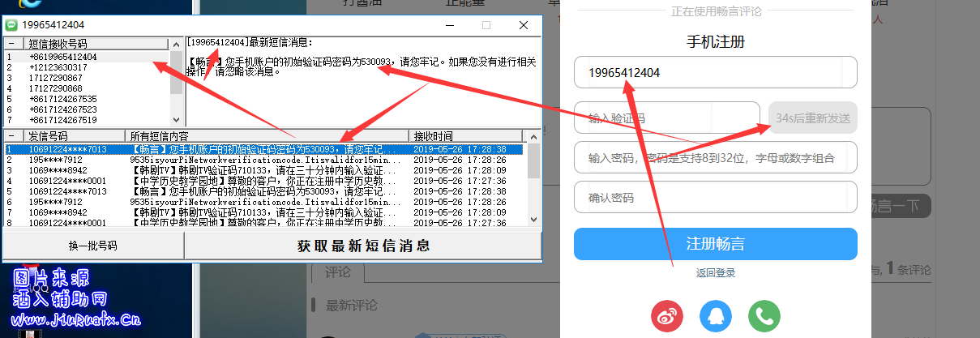Choose the green phone login icon
980x338 pixels.
coord(764,315)
